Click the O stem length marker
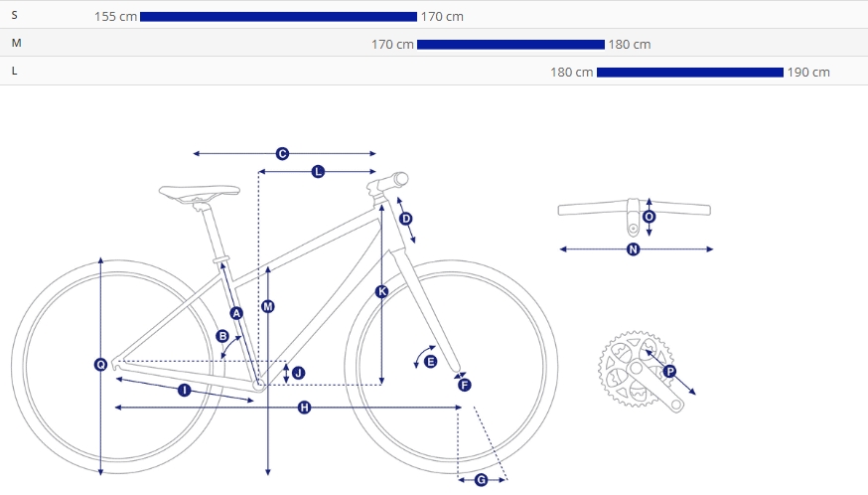 click(x=649, y=217)
